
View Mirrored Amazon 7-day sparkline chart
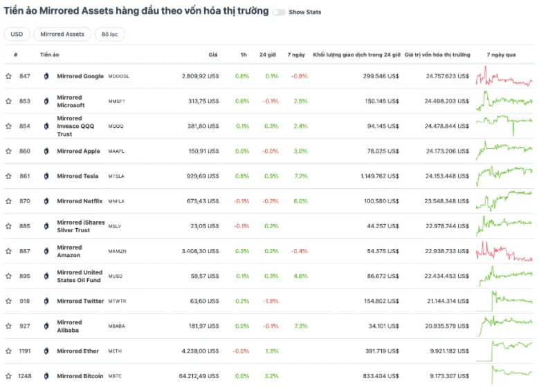(x=504, y=251)
